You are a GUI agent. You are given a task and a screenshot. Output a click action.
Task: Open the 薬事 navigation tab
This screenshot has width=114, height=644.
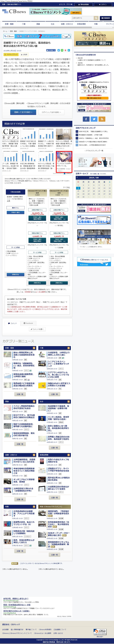[38, 24]
